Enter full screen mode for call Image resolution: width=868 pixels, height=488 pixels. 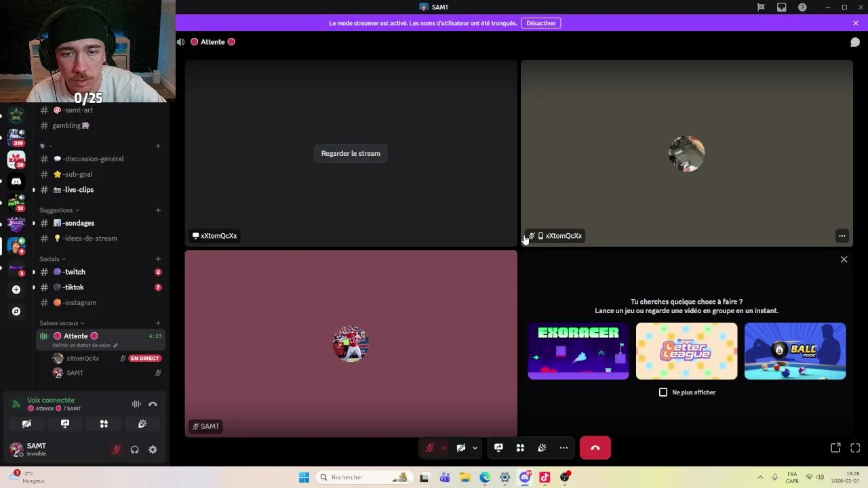(855, 448)
